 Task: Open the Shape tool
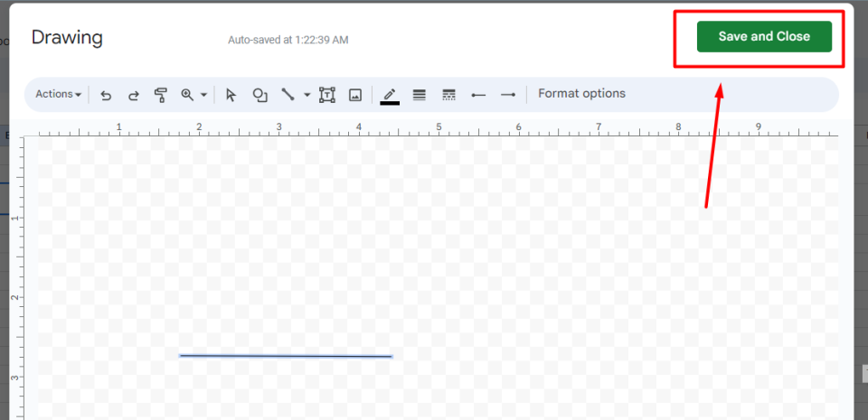click(259, 95)
